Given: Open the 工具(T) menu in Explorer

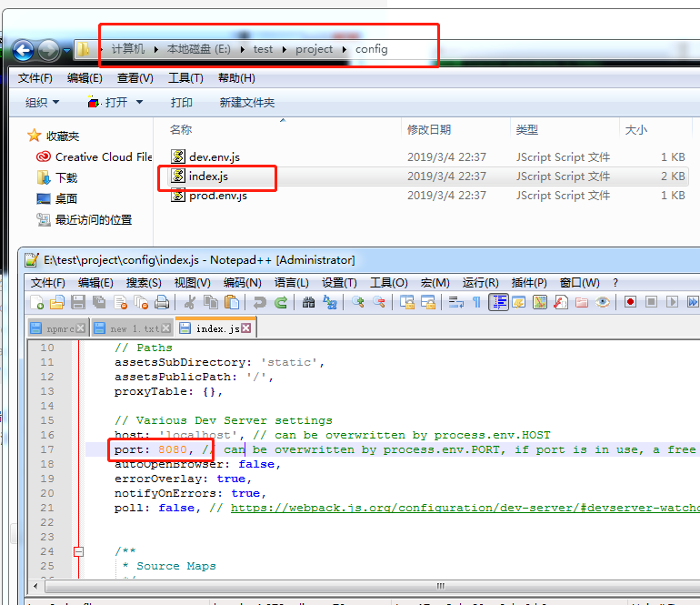Looking at the screenshot, I should point(185,78).
